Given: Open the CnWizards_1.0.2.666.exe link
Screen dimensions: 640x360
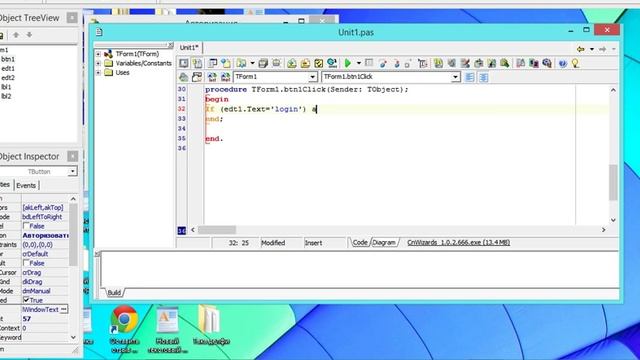Looking at the screenshot, I should pos(458,242).
